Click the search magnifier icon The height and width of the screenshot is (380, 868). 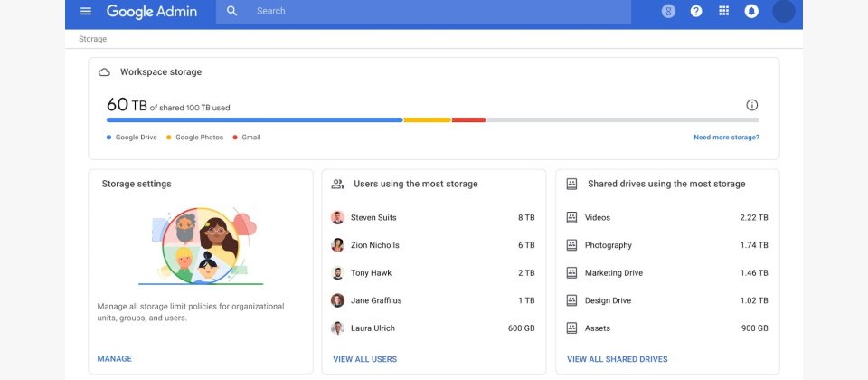click(x=232, y=11)
